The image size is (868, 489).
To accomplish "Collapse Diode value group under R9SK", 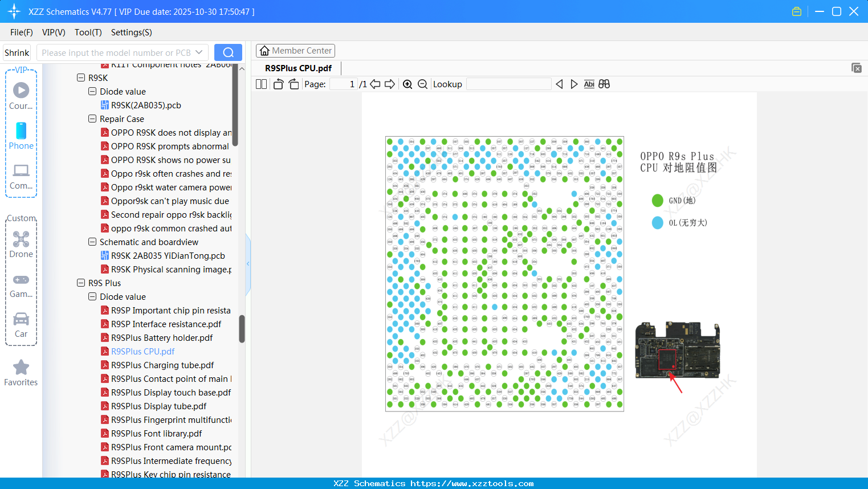I will point(92,91).
